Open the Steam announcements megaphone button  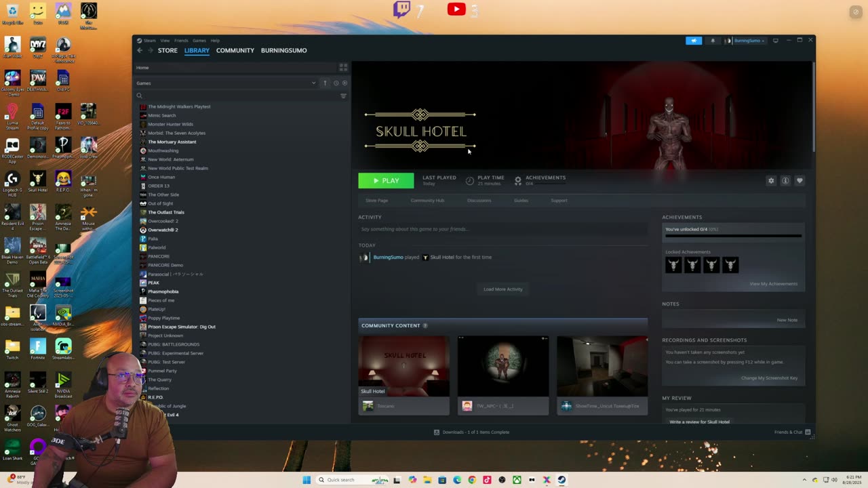tap(694, 41)
